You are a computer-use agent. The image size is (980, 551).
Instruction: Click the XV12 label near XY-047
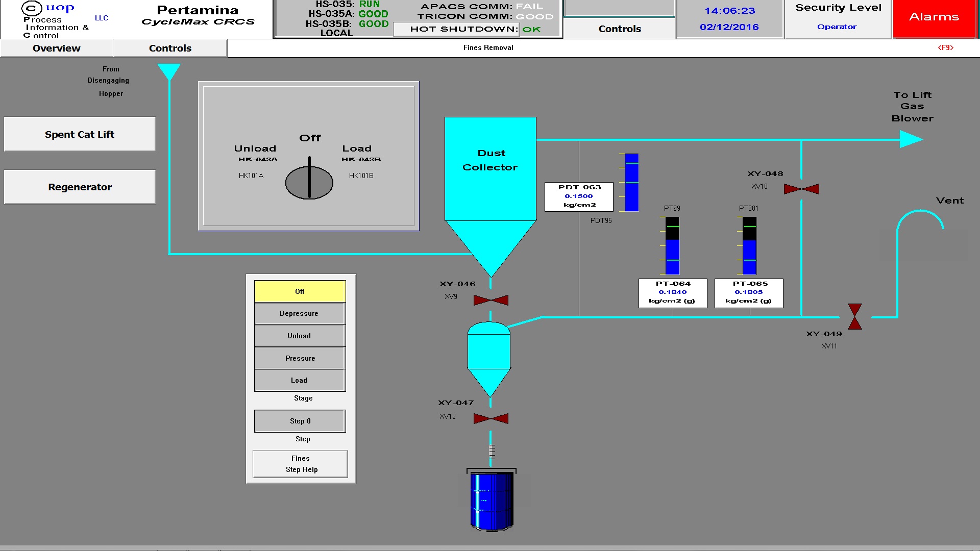point(448,416)
